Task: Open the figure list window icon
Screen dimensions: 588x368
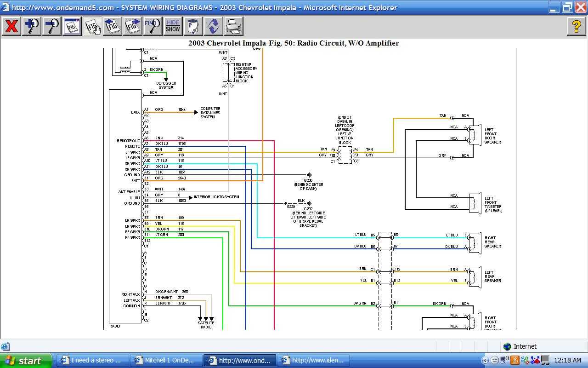Action: pyautogui.click(x=72, y=26)
